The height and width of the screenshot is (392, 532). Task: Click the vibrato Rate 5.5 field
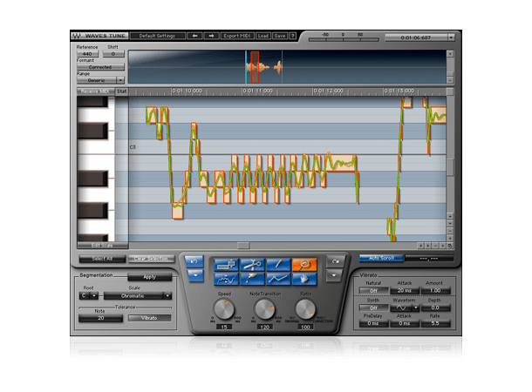(435, 323)
